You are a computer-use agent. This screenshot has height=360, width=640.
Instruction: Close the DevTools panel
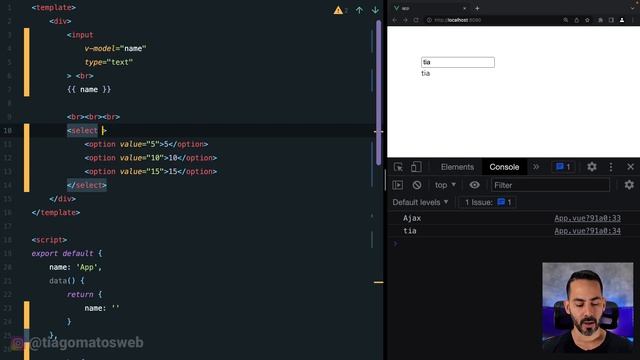(631, 167)
